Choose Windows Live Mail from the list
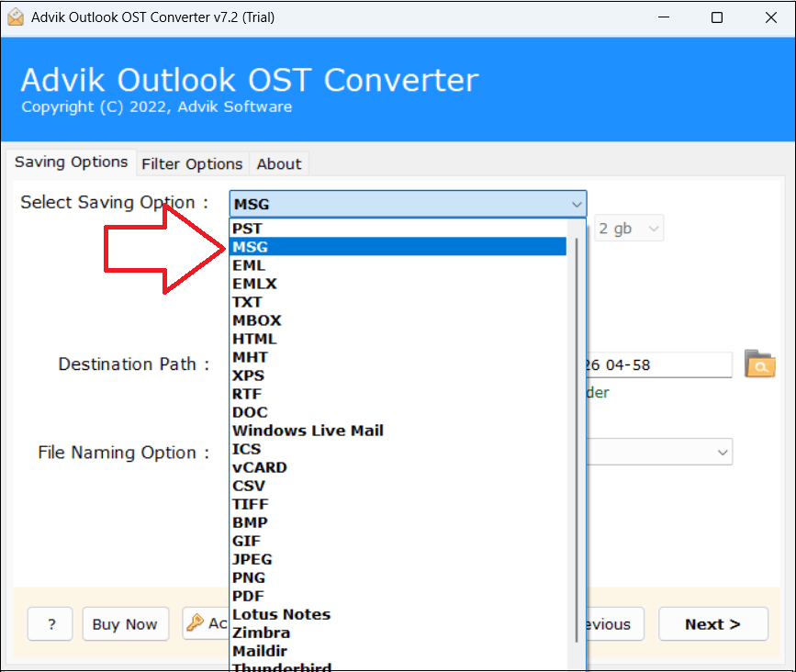Viewport: 796px width, 672px height. click(308, 431)
